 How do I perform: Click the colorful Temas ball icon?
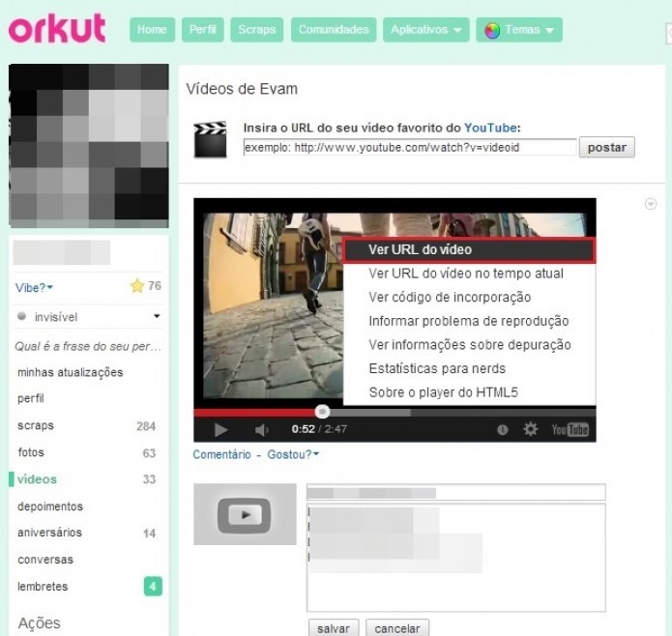pos(492,30)
